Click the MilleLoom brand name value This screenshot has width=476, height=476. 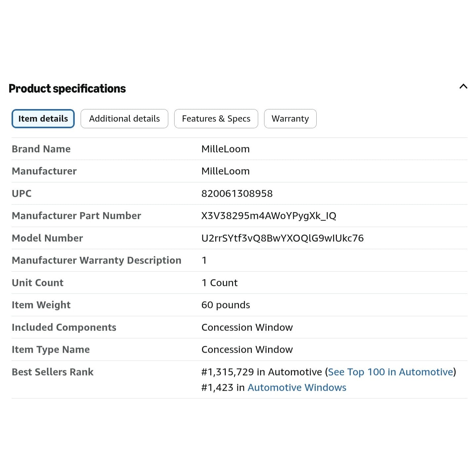[225, 149]
